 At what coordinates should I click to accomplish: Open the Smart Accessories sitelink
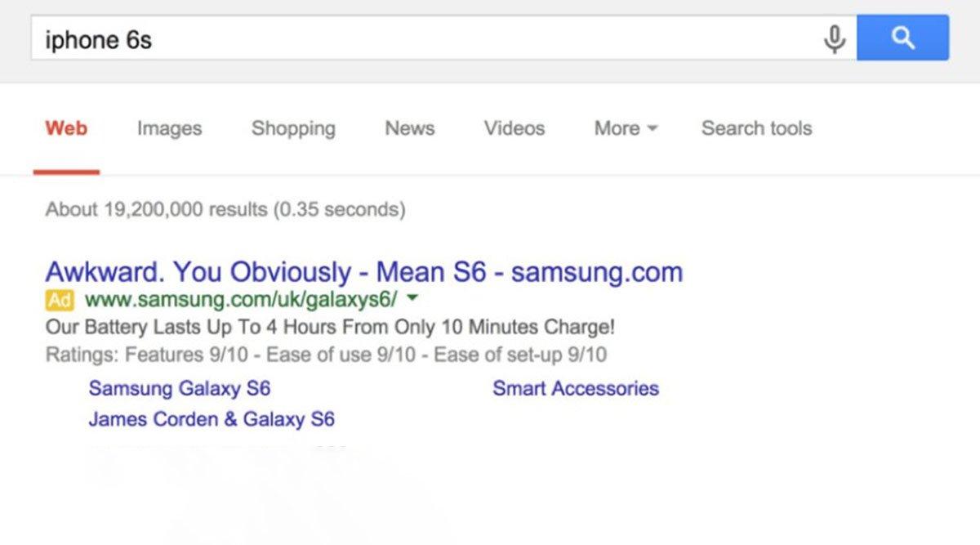[575, 388]
